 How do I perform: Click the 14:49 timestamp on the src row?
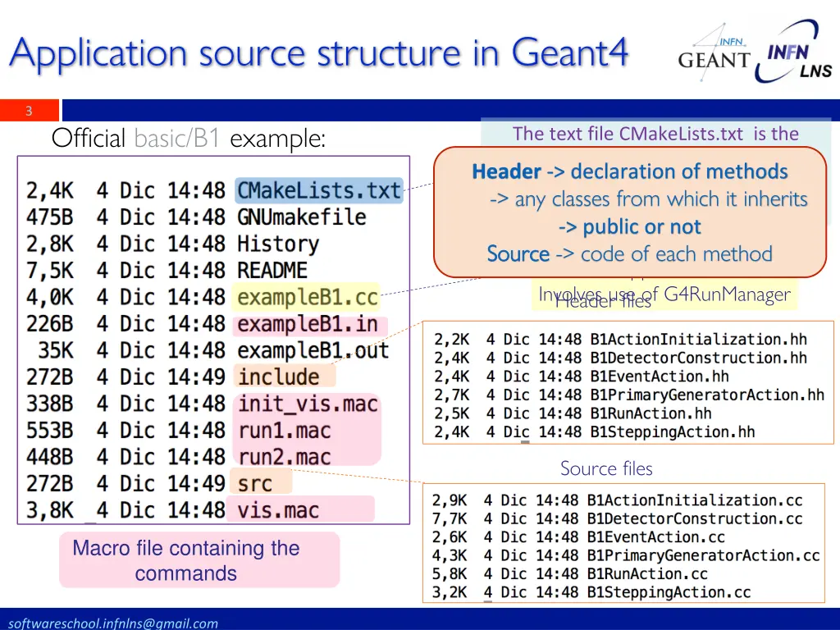[196, 483]
